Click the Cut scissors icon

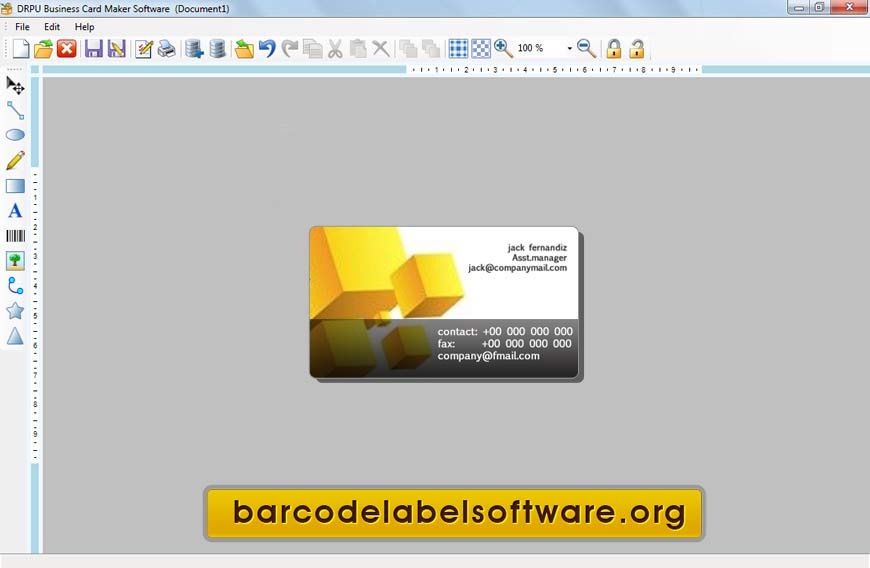[x=335, y=49]
